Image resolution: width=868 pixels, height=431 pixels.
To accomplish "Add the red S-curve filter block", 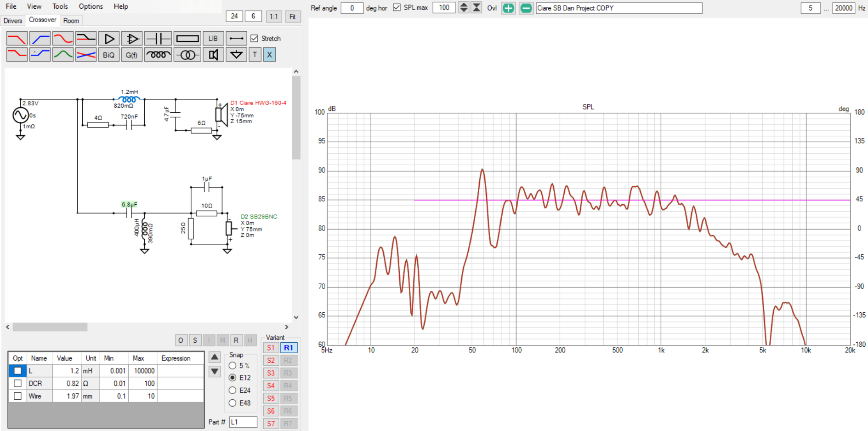I will coord(63,39).
